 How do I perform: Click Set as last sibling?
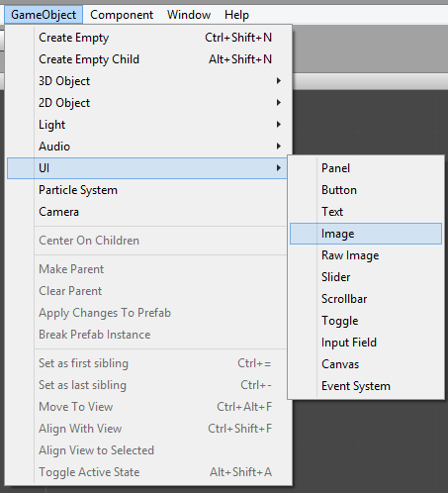click(147, 385)
